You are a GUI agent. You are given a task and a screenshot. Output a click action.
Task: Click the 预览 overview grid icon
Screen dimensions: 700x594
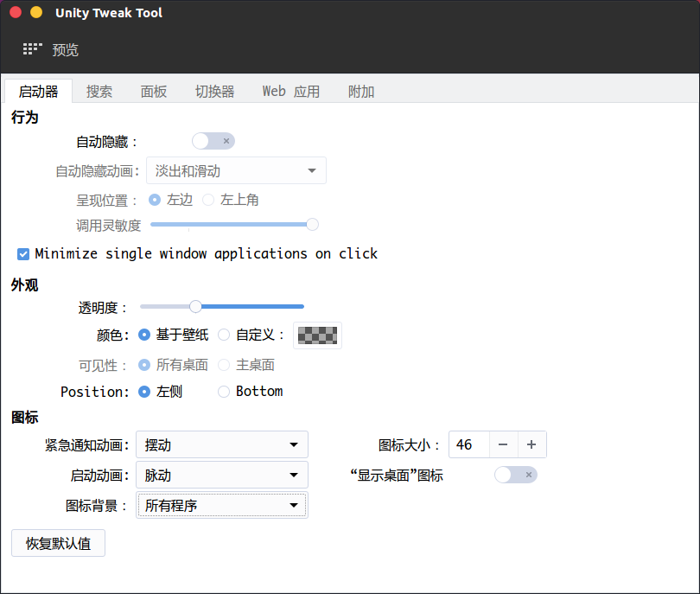(x=32, y=49)
